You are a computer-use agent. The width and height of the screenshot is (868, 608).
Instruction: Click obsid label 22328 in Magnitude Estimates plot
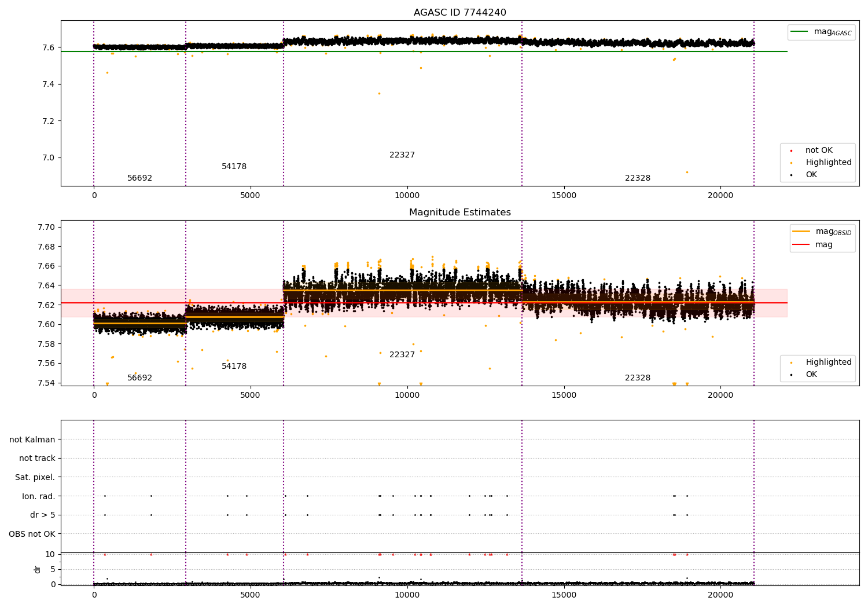[x=637, y=378]
